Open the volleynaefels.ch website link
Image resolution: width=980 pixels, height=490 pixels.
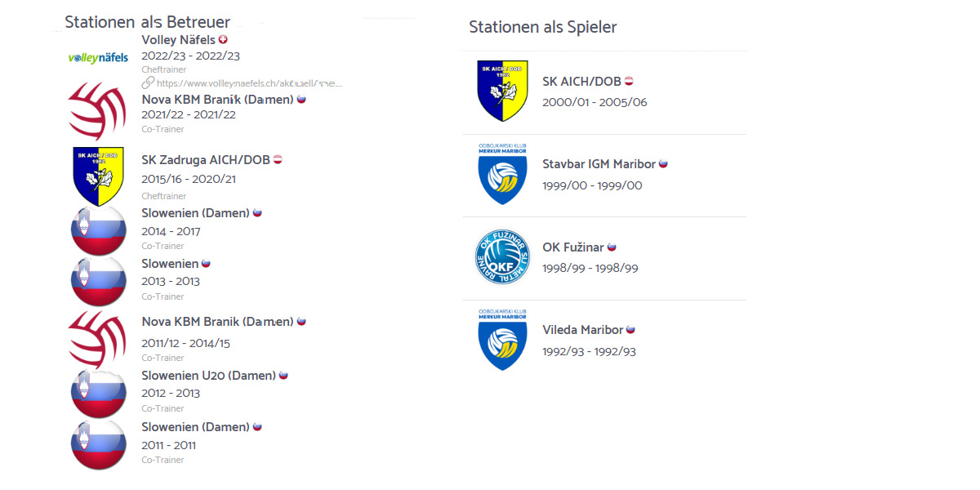249,83
